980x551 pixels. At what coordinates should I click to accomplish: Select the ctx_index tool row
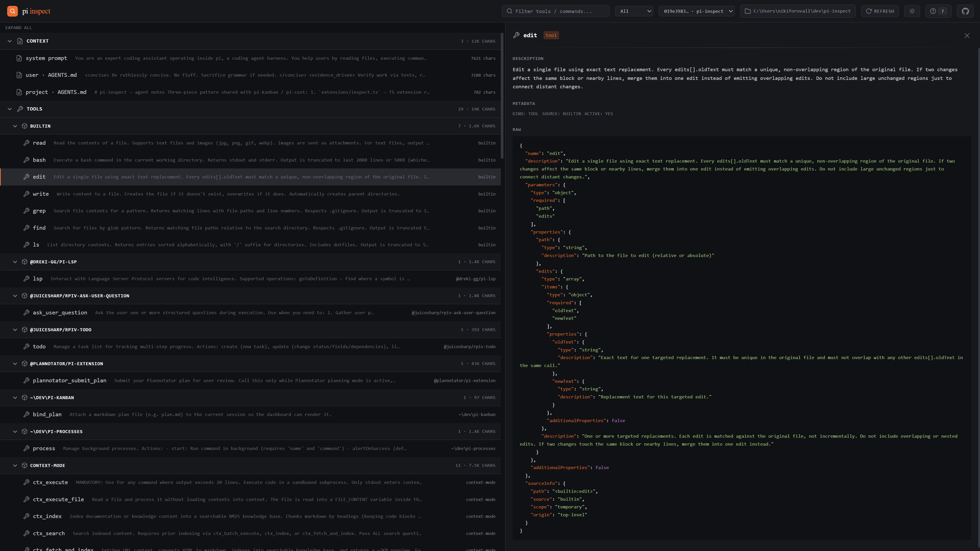pyautogui.click(x=250, y=516)
